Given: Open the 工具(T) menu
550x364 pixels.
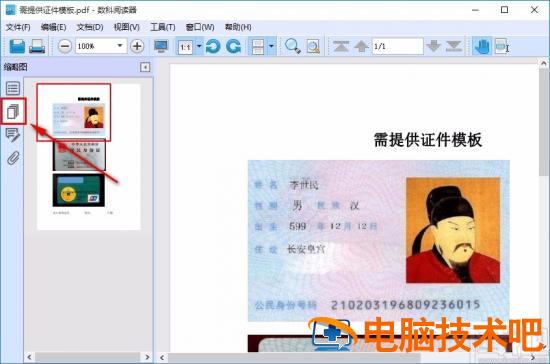Looking at the screenshot, I should coord(163,27).
